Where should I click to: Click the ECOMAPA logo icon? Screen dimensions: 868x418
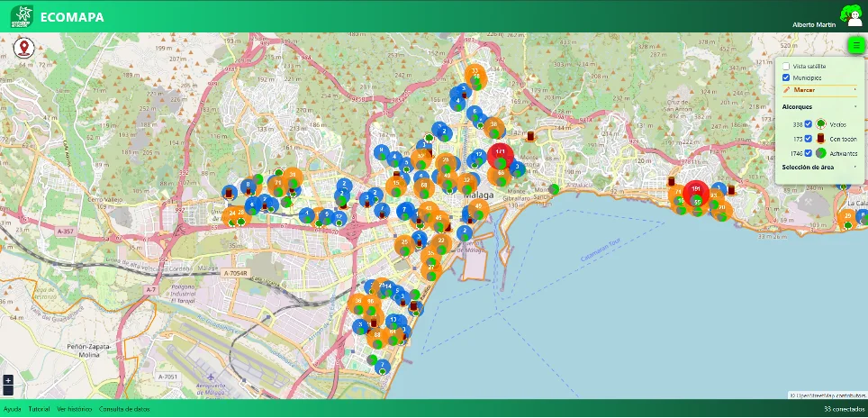[22, 16]
